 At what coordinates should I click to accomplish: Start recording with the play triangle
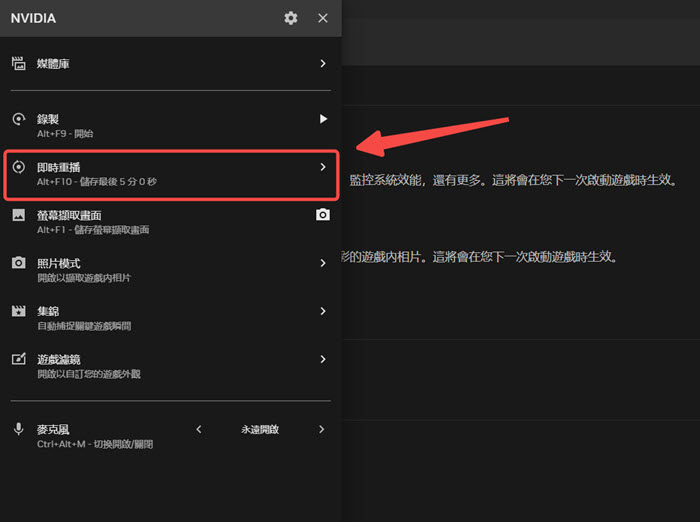tap(324, 119)
